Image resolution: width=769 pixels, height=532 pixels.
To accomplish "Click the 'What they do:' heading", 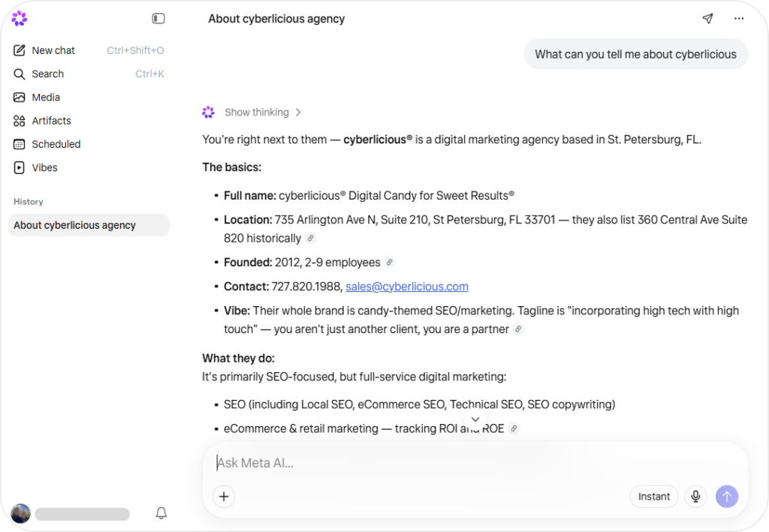I will tap(238, 358).
